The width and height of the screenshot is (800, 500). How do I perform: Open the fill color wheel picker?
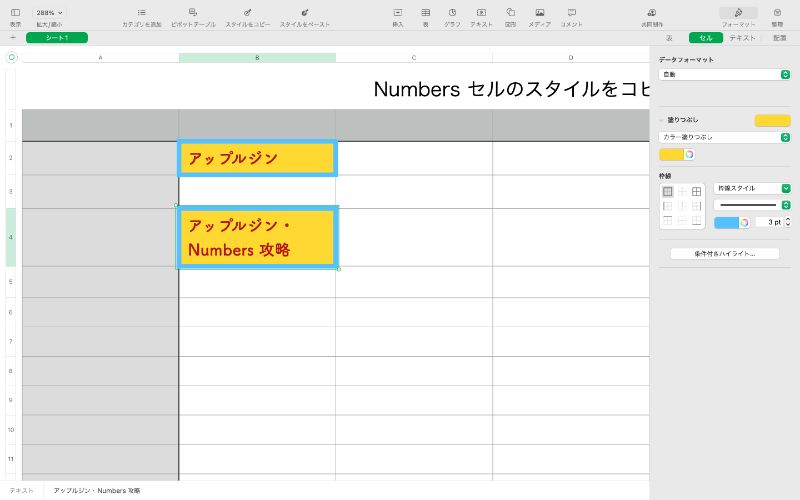(x=689, y=155)
